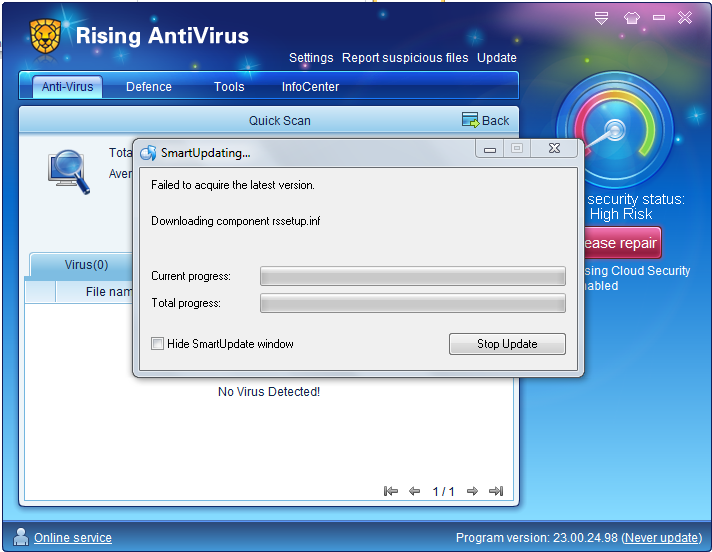Click the No Virus Detected! message
This screenshot has width=712, height=552.
tap(269, 391)
